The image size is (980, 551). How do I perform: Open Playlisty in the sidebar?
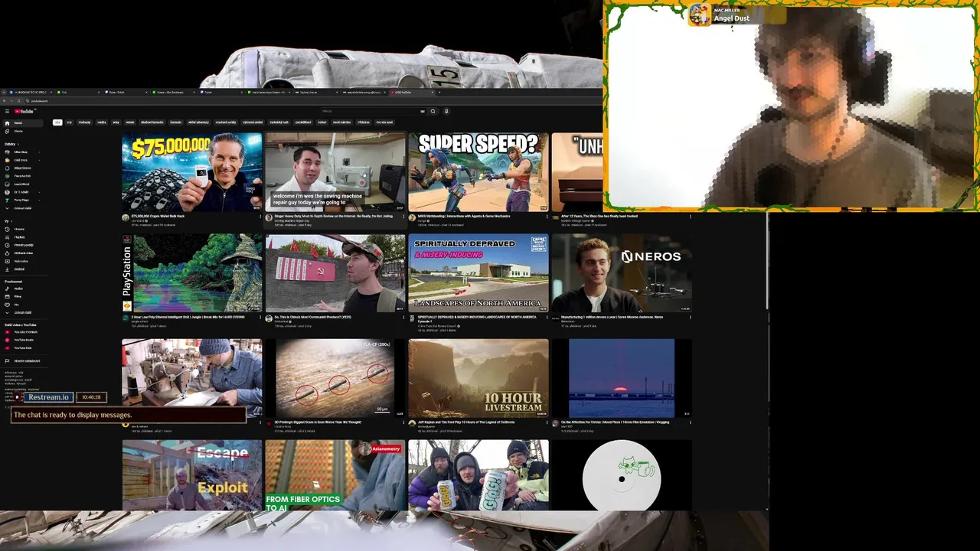click(21, 237)
